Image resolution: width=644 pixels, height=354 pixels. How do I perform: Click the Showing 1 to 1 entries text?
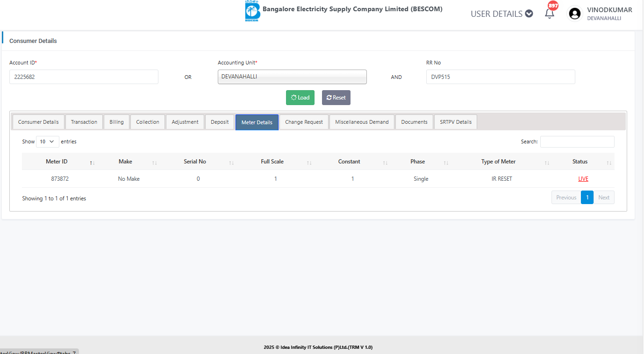[54, 198]
